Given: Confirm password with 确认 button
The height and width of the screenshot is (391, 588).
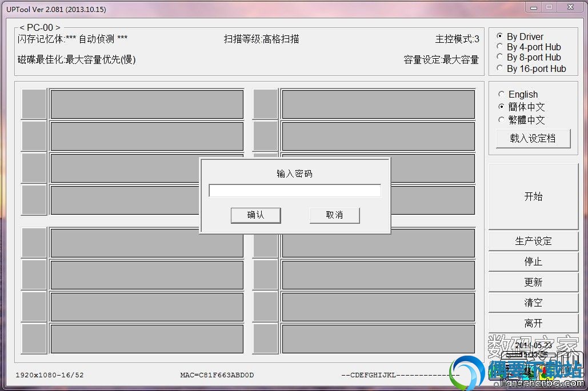Looking at the screenshot, I should (x=256, y=215).
